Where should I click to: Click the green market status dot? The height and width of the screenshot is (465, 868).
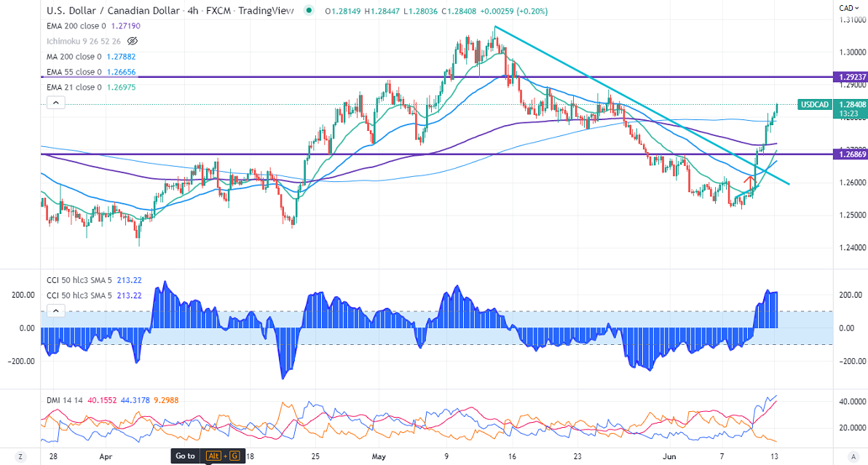point(309,10)
